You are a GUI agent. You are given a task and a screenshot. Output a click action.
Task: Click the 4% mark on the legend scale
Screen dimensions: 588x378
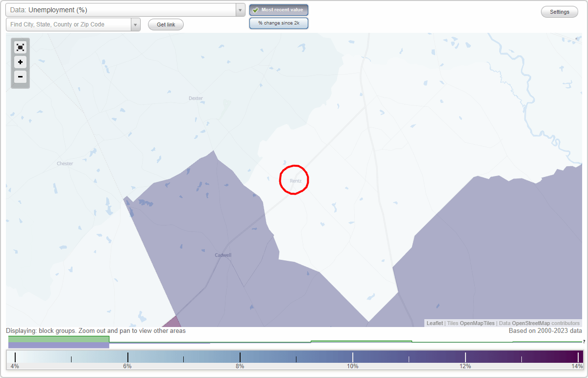(15, 366)
